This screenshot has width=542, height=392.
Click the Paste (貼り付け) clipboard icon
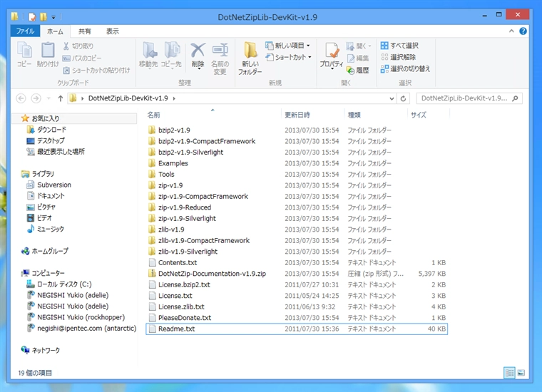pyautogui.click(x=48, y=54)
